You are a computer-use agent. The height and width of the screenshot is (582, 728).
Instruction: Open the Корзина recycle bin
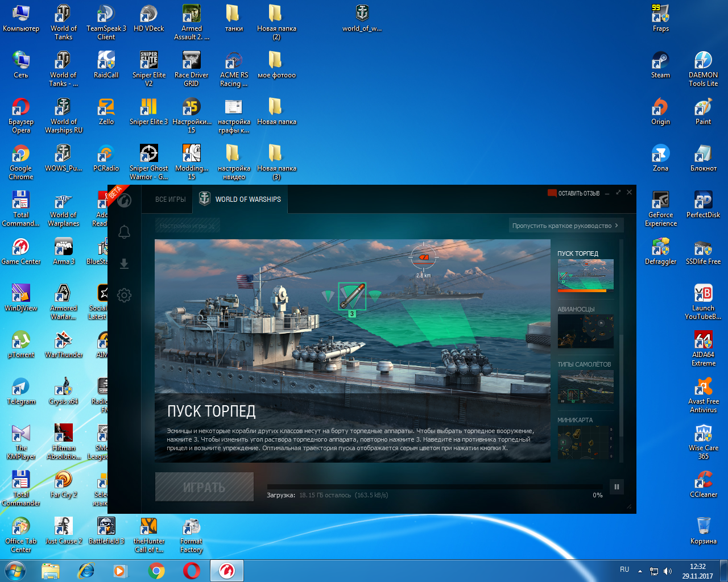pos(704,531)
